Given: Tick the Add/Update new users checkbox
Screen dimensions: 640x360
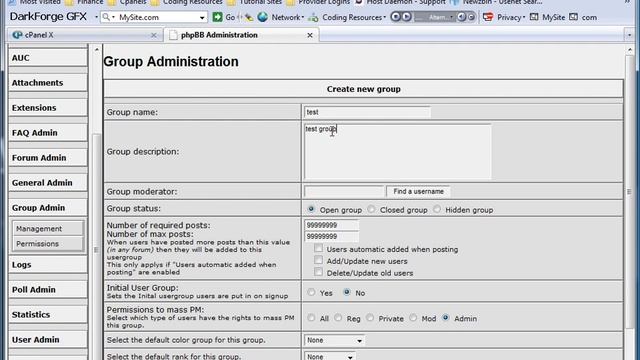Looking at the screenshot, I should click(318, 260).
